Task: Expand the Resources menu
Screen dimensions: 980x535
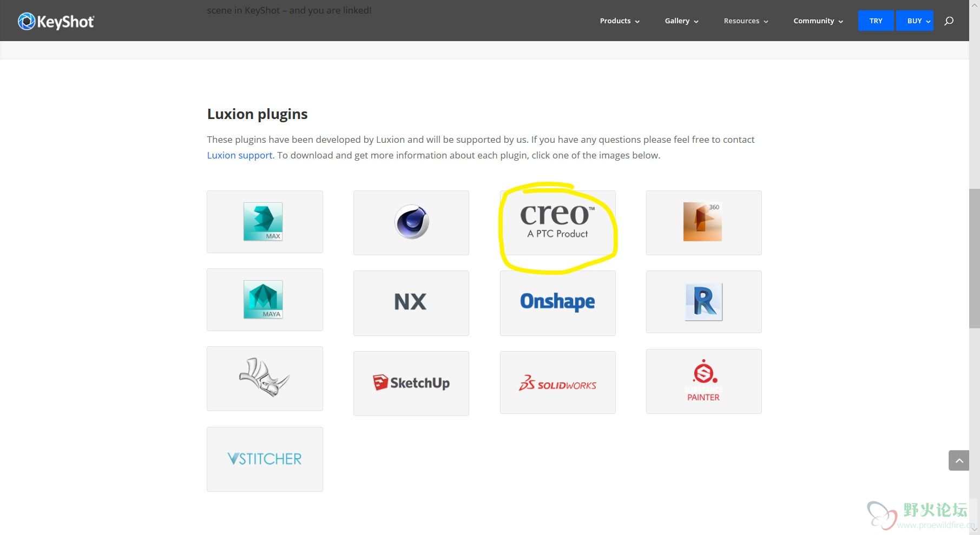Action: click(x=746, y=21)
